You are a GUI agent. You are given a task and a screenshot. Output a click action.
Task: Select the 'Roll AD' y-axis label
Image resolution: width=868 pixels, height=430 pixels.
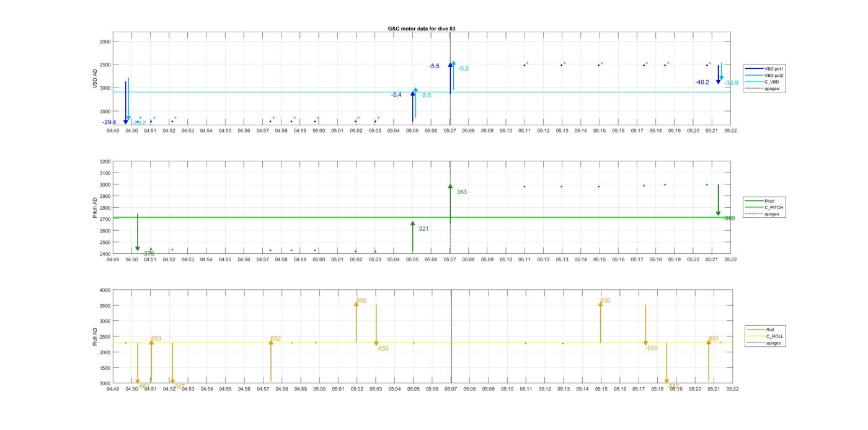point(95,336)
